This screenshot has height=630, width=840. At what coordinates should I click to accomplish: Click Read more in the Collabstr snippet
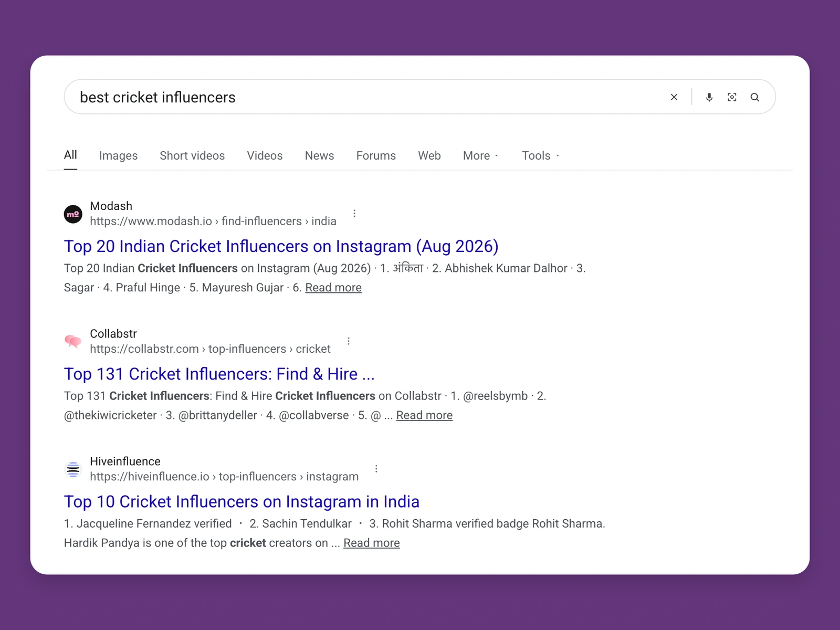pos(424,415)
